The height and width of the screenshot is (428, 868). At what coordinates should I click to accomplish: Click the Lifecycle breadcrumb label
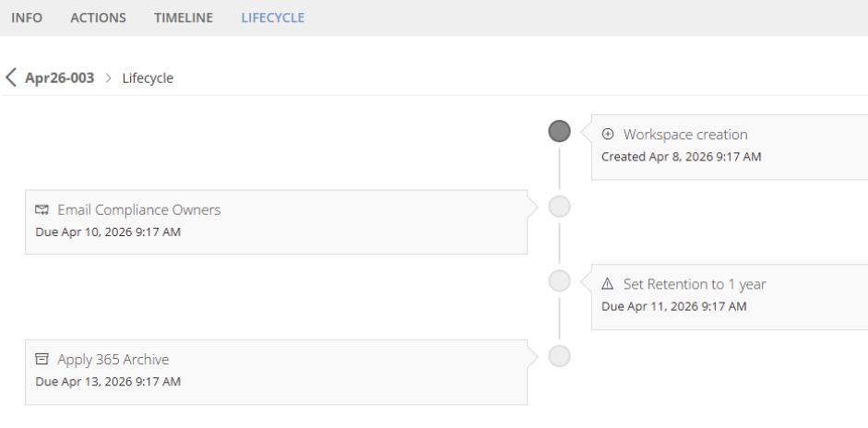coord(148,78)
